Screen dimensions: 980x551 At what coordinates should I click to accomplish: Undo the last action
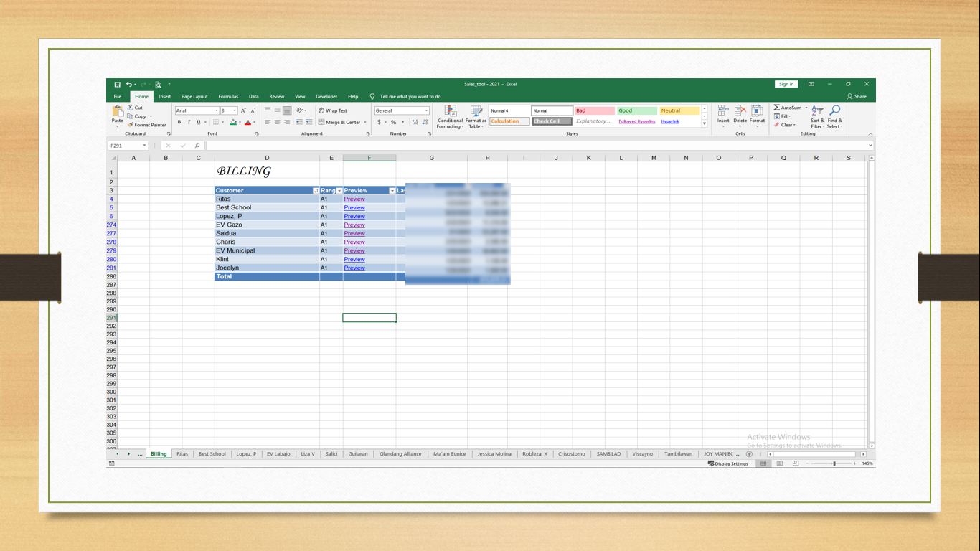(x=129, y=84)
